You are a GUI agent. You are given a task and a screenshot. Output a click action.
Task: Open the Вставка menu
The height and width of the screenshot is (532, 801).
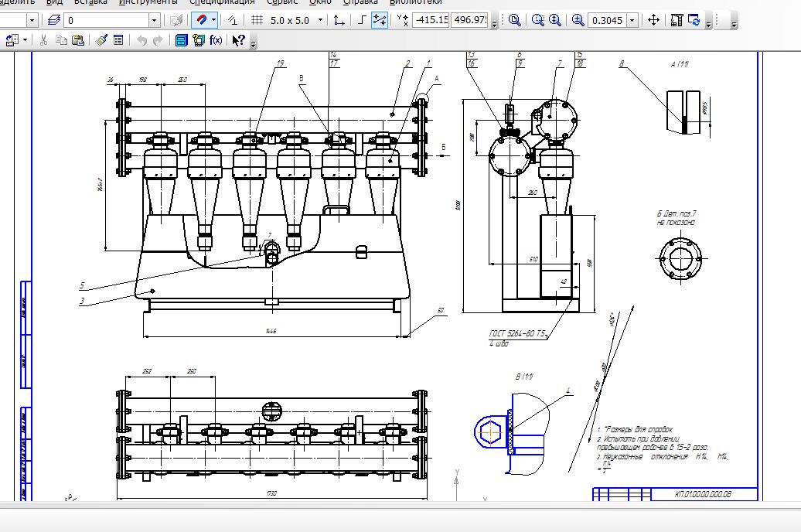(x=91, y=2)
